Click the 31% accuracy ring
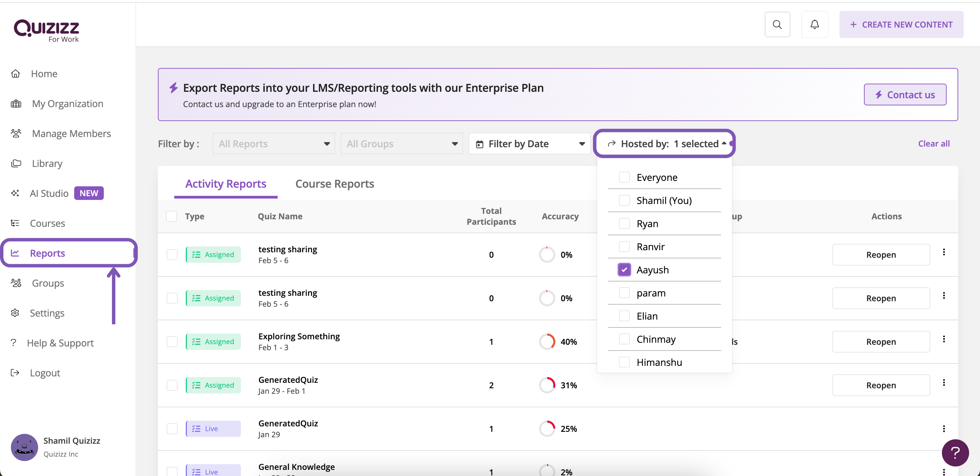 pyautogui.click(x=547, y=385)
